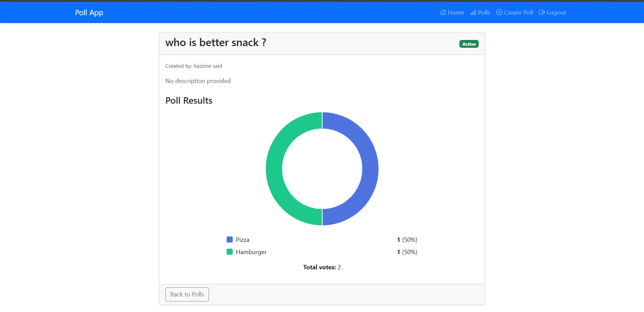The image size is (644, 312).
Task: Click the green Hamburger donut segment
Action: point(274,169)
